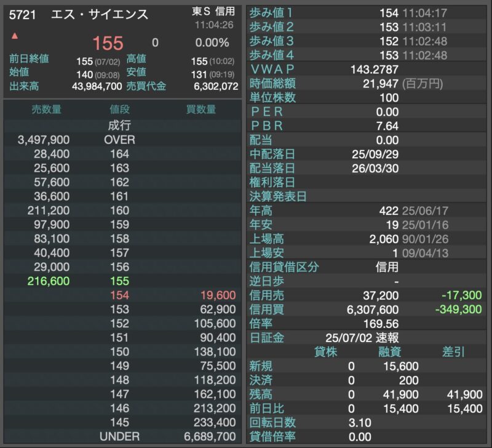Click the market cap value 21,947
This screenshot has height=448, width=492.
[381, 84]
